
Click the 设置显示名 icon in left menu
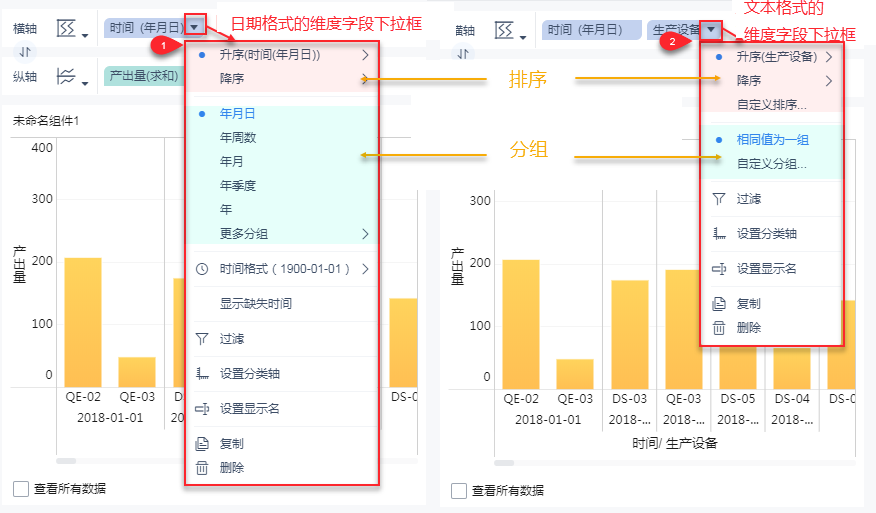pyautogui.click(x=202, y=408)
